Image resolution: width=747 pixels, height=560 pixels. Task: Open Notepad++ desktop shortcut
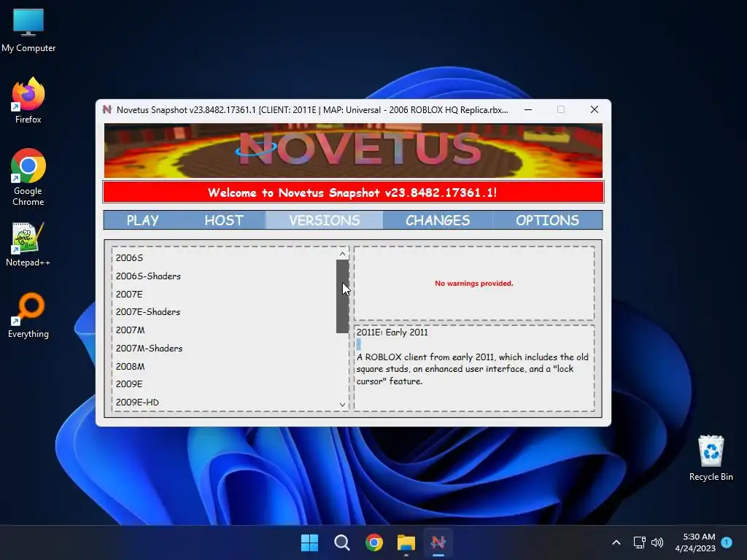(x=28, y=244)
